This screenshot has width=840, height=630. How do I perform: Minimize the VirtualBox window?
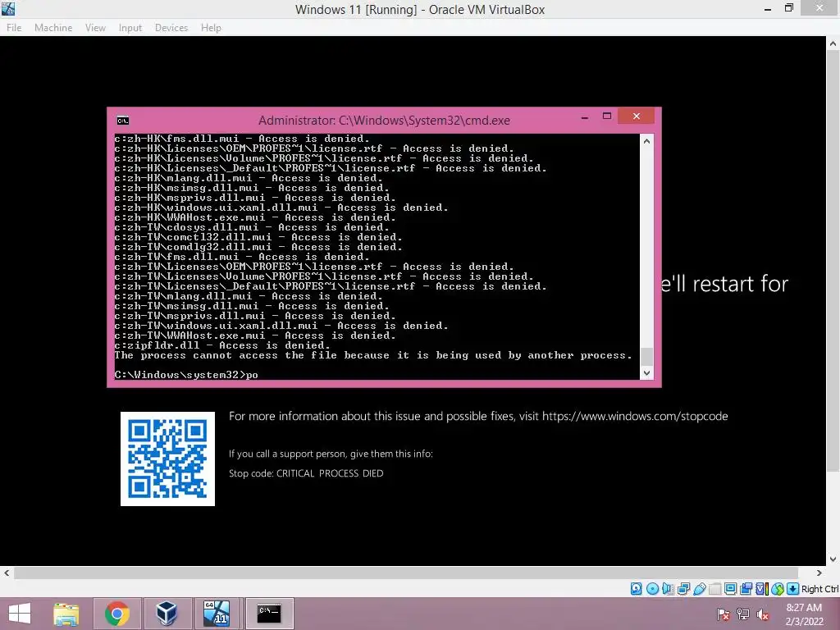point(768,8)
